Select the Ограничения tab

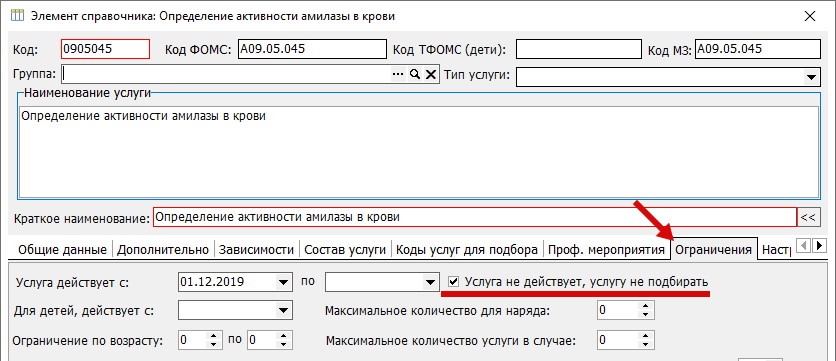[x=714, y=249]
